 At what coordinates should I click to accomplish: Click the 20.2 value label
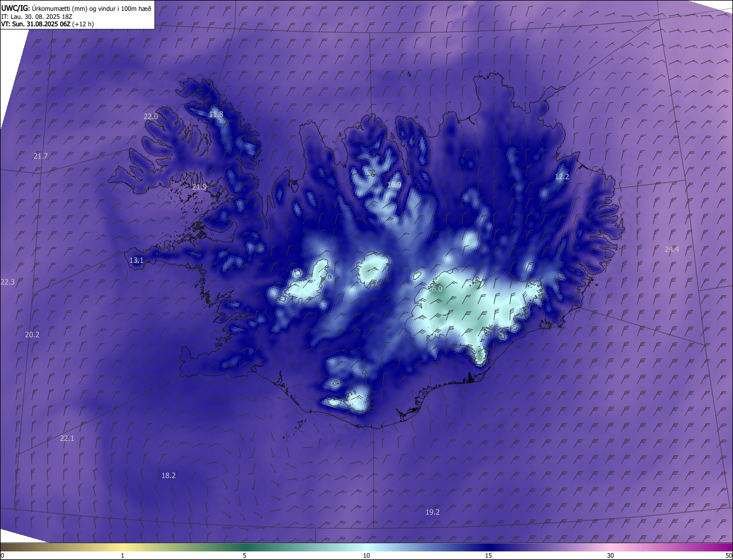coord(32,334)
